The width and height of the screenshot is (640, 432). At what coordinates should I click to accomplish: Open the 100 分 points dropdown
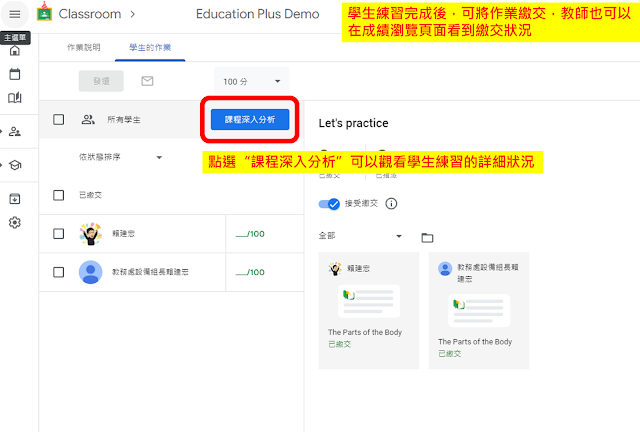tap(251, 81)
